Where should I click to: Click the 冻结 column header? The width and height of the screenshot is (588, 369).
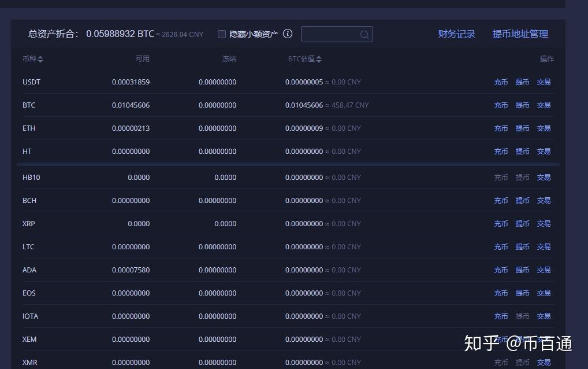pyautogui.click(x=229, y=59)
